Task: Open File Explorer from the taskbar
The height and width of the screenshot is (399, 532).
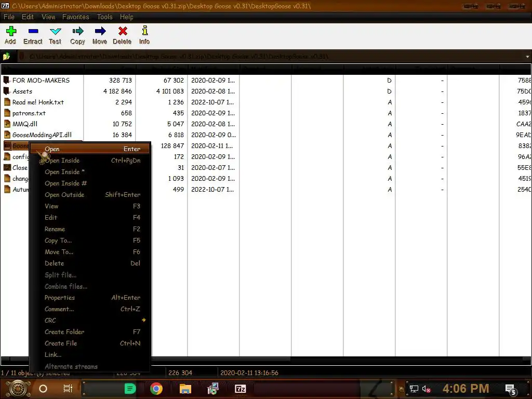Action: coord(185,389)
